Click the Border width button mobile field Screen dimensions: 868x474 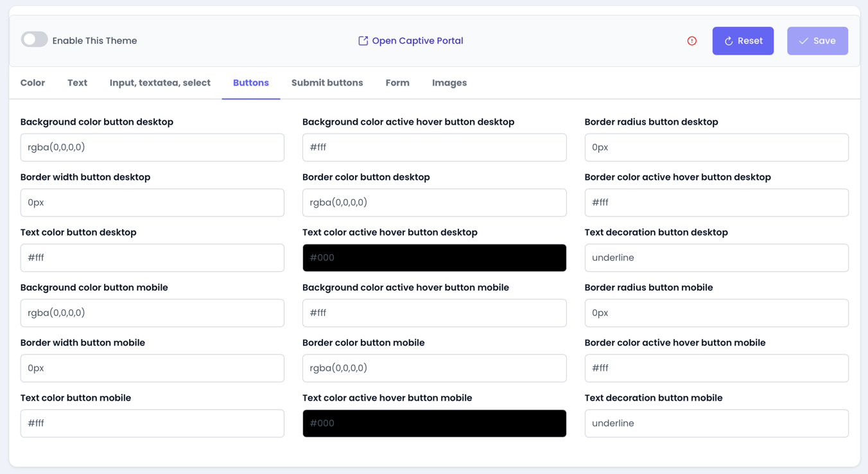152,368
